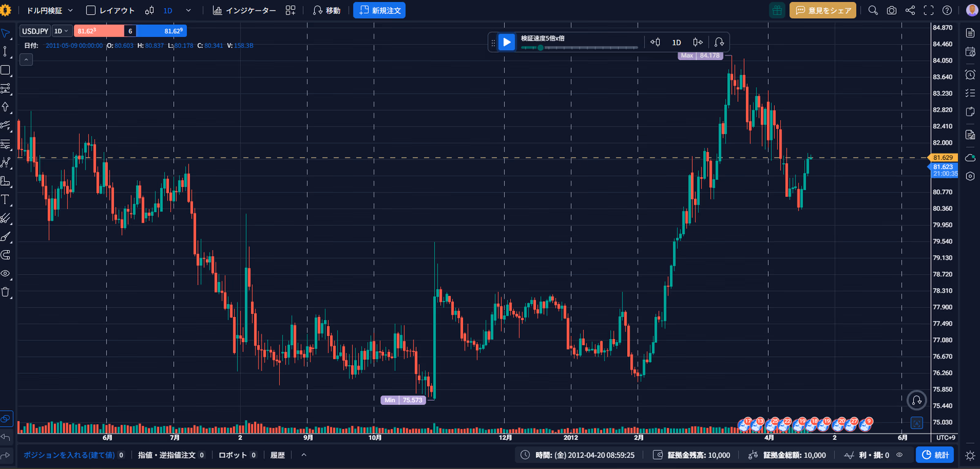Open the gift box icon

pos(777,10)
